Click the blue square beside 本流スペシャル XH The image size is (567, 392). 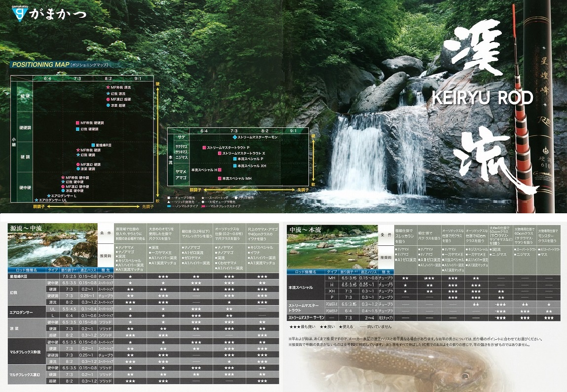point(235,165)
